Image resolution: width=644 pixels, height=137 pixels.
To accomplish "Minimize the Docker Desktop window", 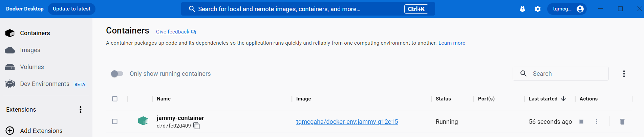I will pyautogui.click(x=601, y=9).
